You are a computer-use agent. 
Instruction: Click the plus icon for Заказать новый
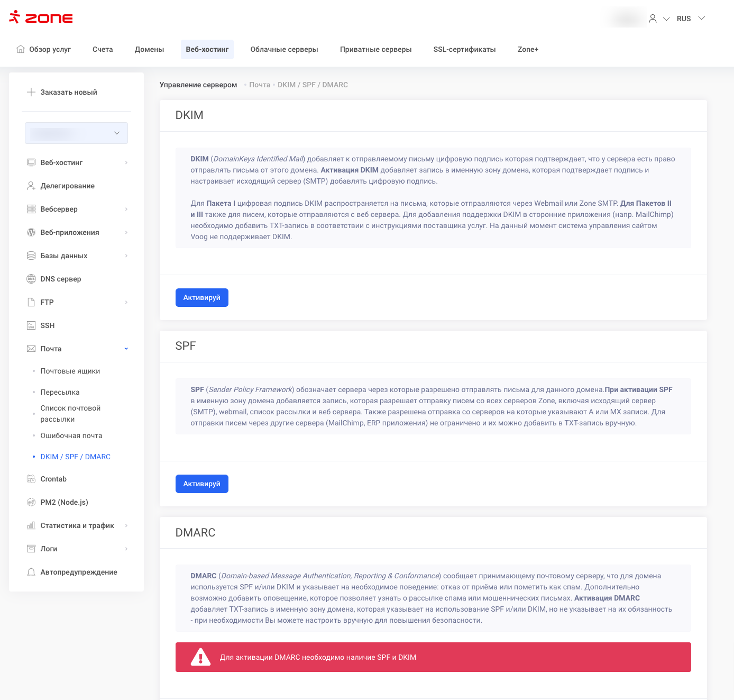[31, 92]
